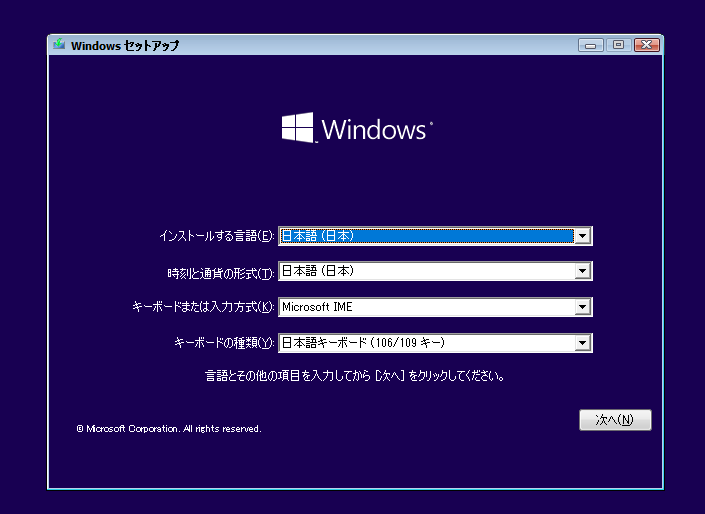Expand the 時刻と通貨の形式 dropdown arrow
Image resolution: width=705 pixels, height=514 pixels.
582,271
